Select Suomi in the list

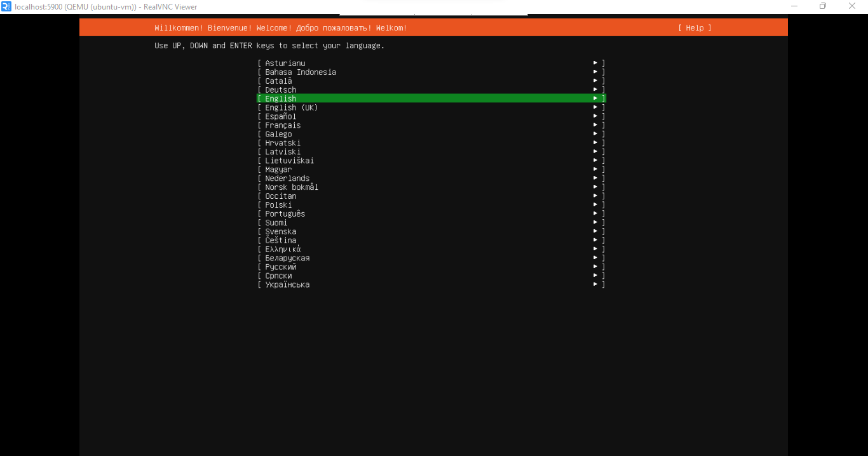pyautogui.click(x=431, y=223)
